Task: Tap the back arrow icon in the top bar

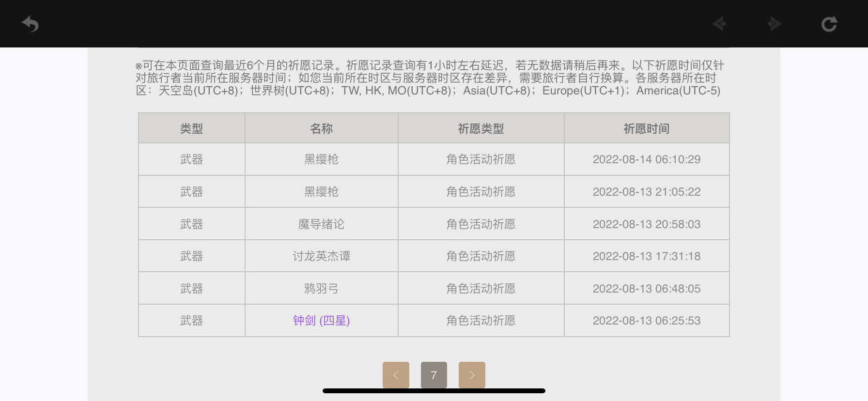Action: (30, 24)
